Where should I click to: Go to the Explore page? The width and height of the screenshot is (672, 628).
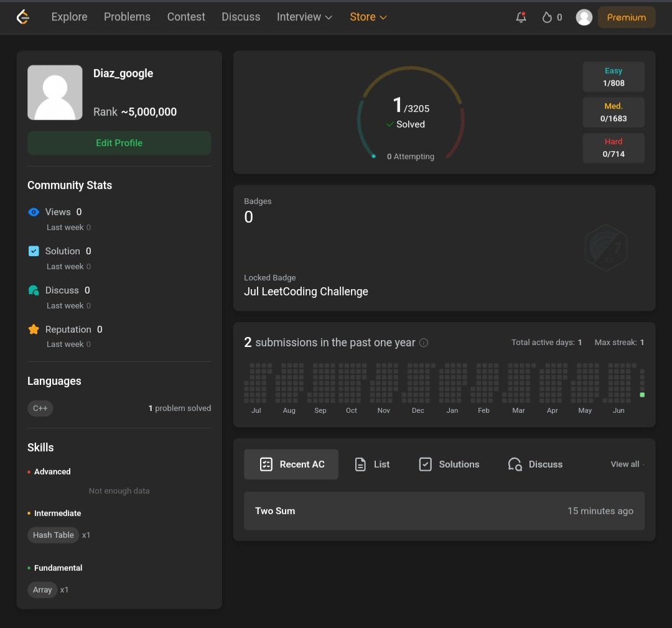[70, 17]
